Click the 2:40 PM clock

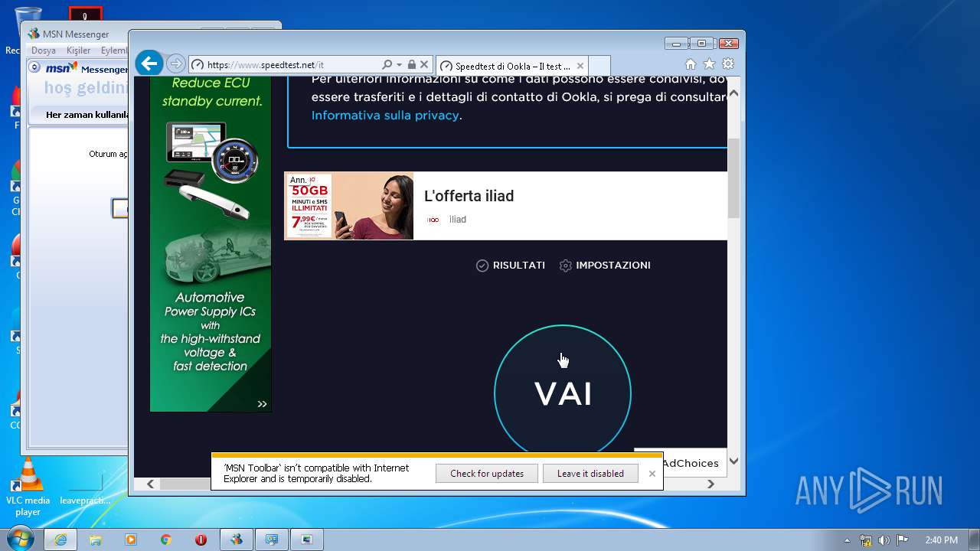point(941,540)
